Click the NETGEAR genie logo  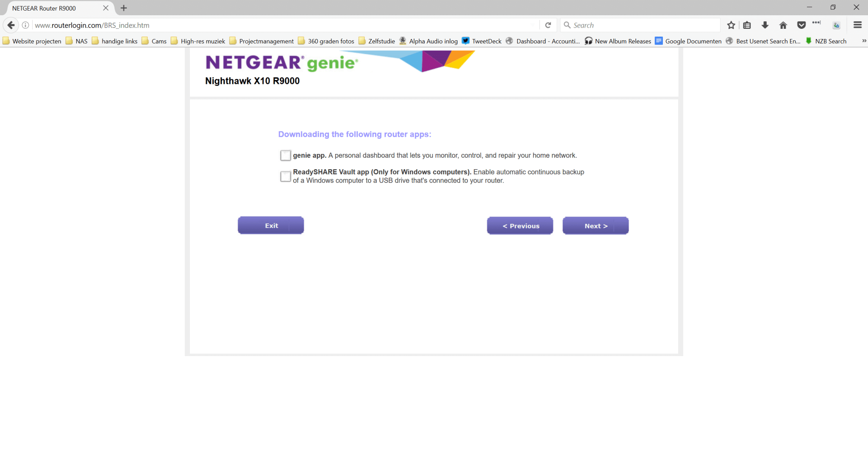[282, 63]
